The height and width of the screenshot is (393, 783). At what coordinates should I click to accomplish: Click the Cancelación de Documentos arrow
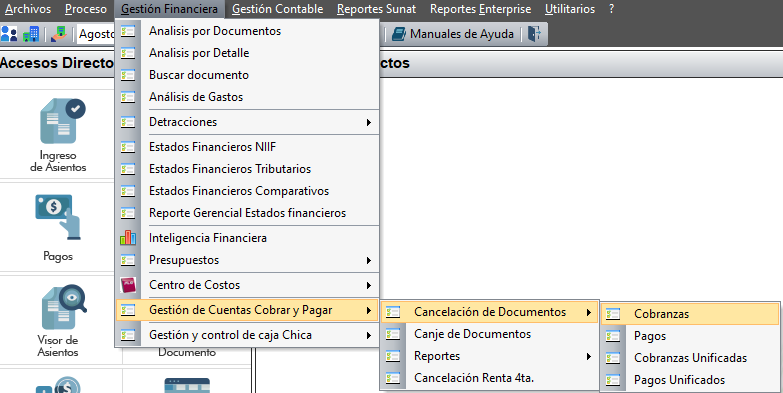(589, 312)
